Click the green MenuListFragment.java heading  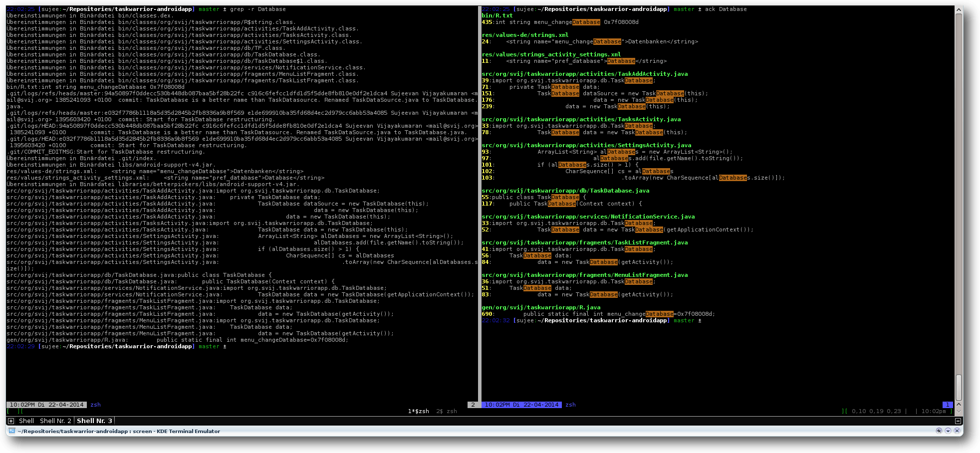click(x=584, y=275)
